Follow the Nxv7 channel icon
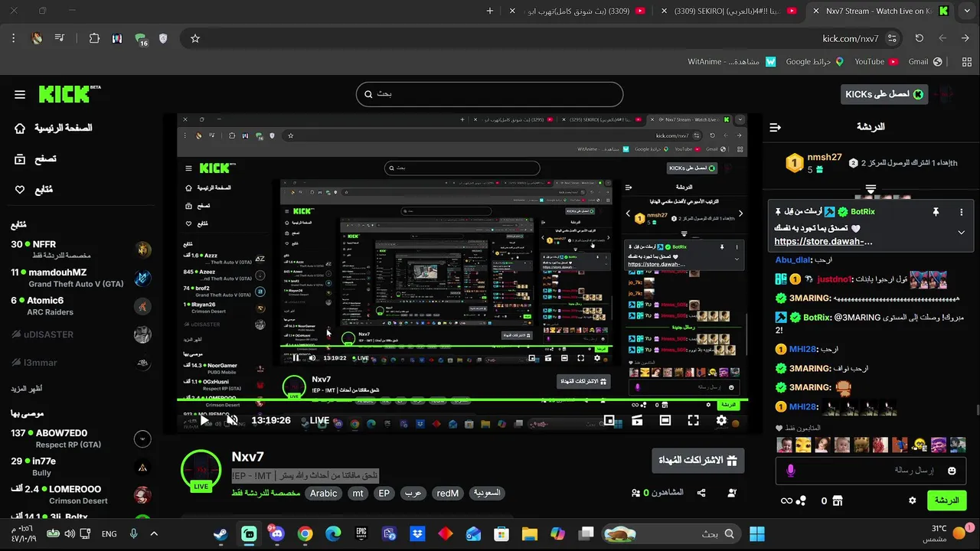 point(732,494)
